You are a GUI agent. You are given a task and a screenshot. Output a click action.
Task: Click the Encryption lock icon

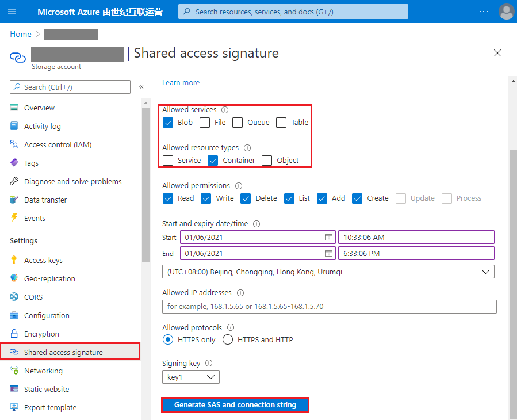pyautogui.click(x=14, y=334)
